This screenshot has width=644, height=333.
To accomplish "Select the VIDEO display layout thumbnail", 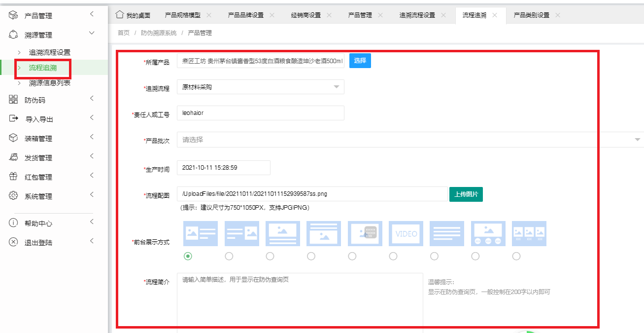I will click(x=406, y=233).
